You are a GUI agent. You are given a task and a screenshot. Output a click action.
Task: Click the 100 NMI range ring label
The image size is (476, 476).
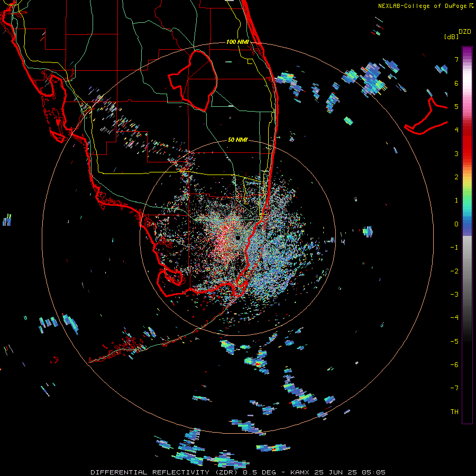tap(237, 42)
